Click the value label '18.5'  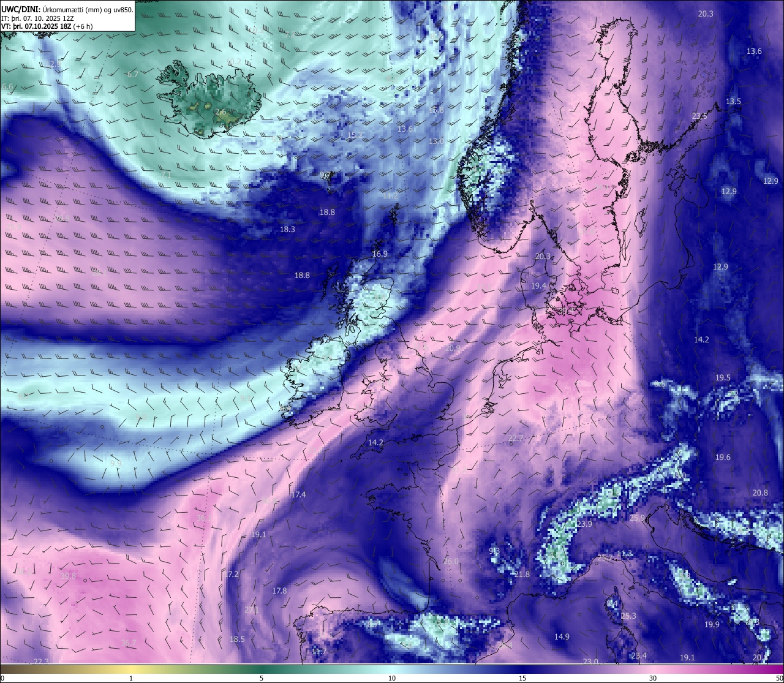pyautogui.click(x=237, y=640)
